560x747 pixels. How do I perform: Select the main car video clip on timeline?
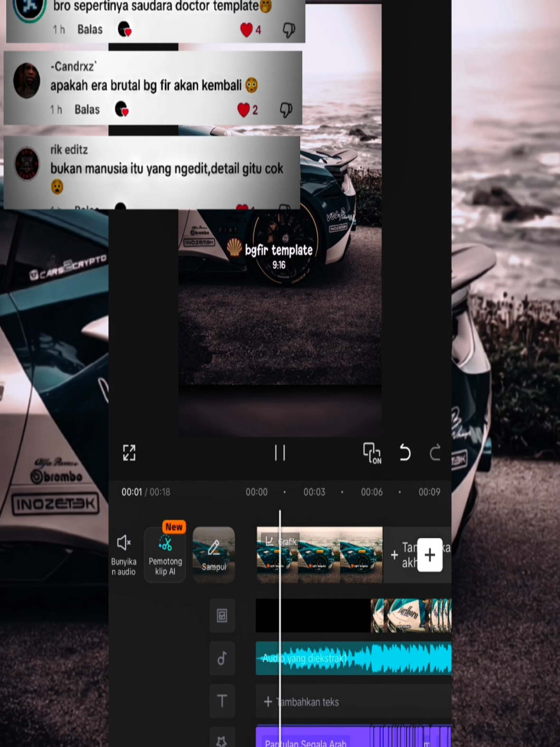pyautogui.click(x=319, y=555)
